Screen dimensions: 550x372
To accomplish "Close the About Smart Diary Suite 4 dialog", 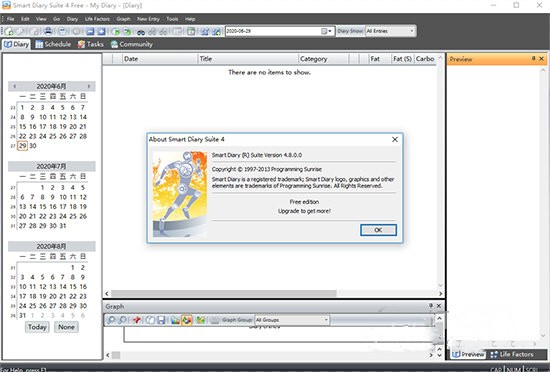I will pos(395,140).
